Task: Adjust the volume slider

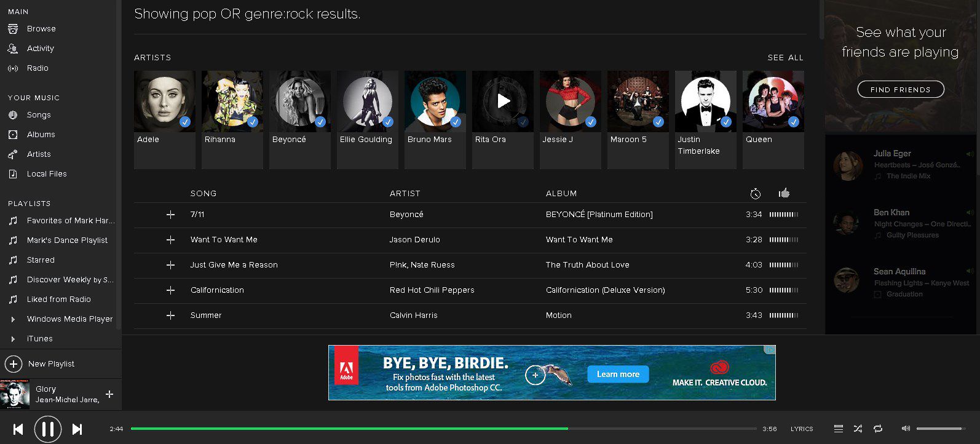Action: [941, 429]
